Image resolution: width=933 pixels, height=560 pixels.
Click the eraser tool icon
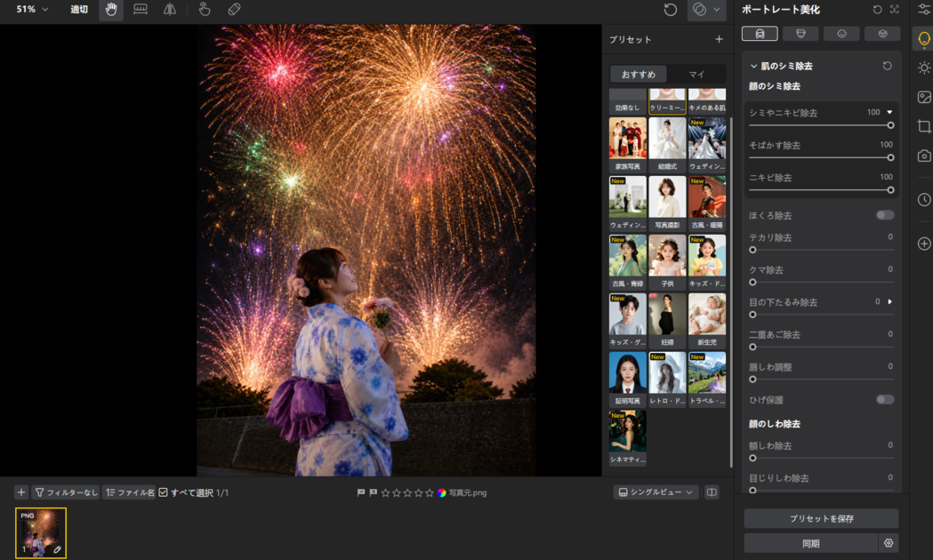pyautogui.click(x=234, y=10)
